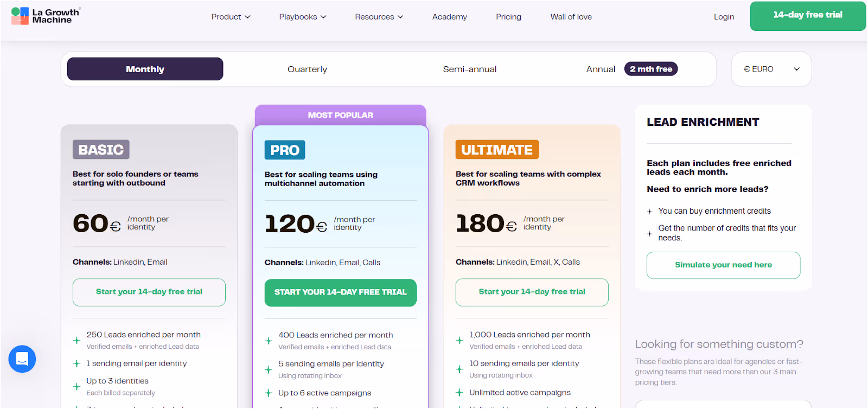Switch to Quarterly billing
Viewport: 868px width, 409px height.
(x=308, y=69)
